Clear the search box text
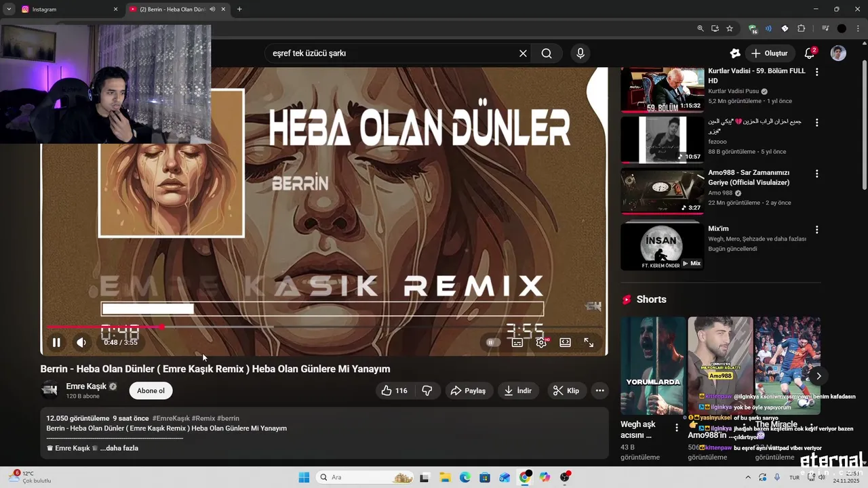Image resolution: width=868 pixels, height=488 pixels. click(523, 53)
